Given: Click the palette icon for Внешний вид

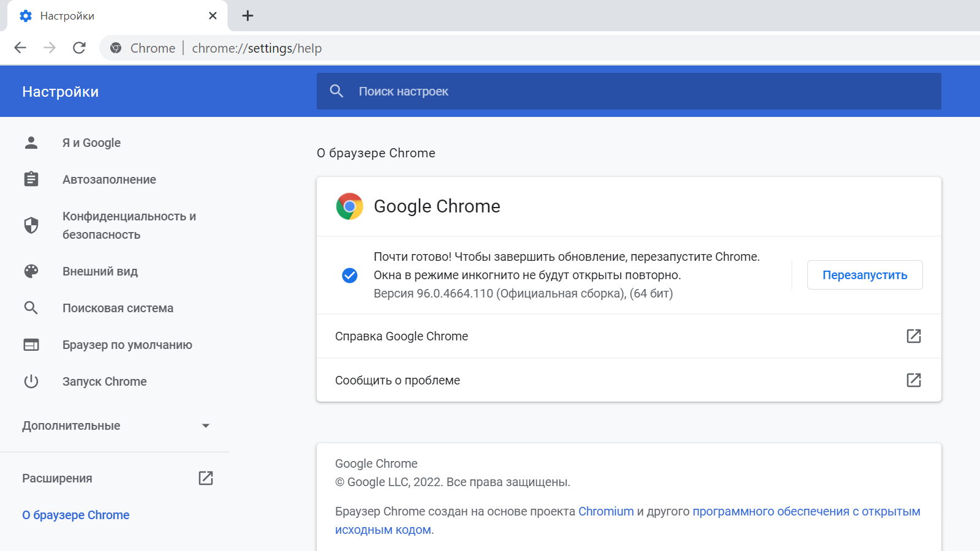Looking at the screenshot, I should tap(31, 271).
